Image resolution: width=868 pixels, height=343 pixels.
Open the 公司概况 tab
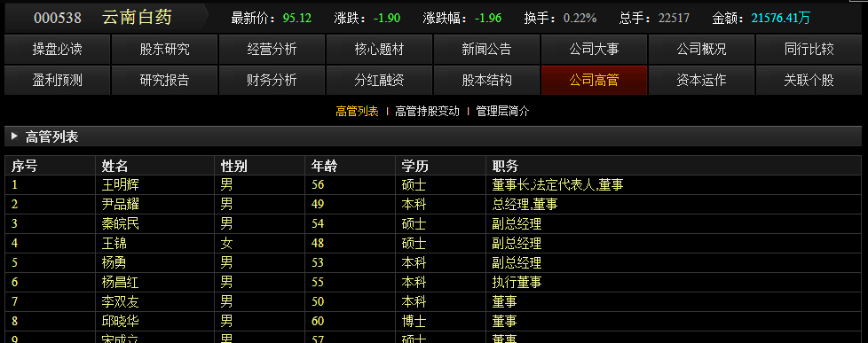(701, 50)
